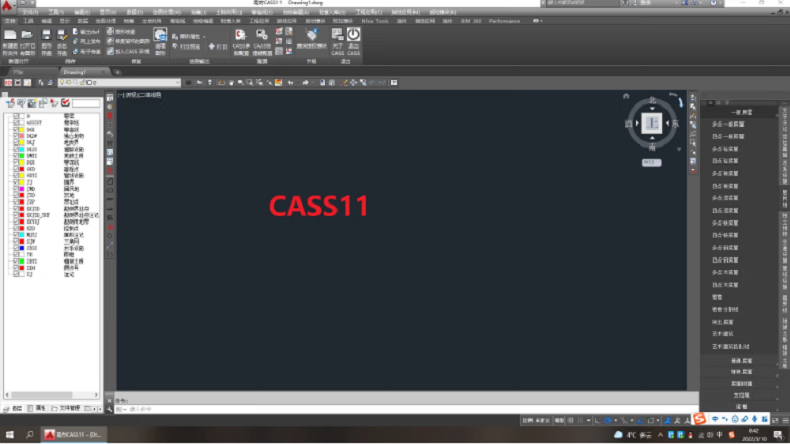Click the red checkmark icon in layer panel toolbar
The image size is (790, 444).
tap(65, 103)
